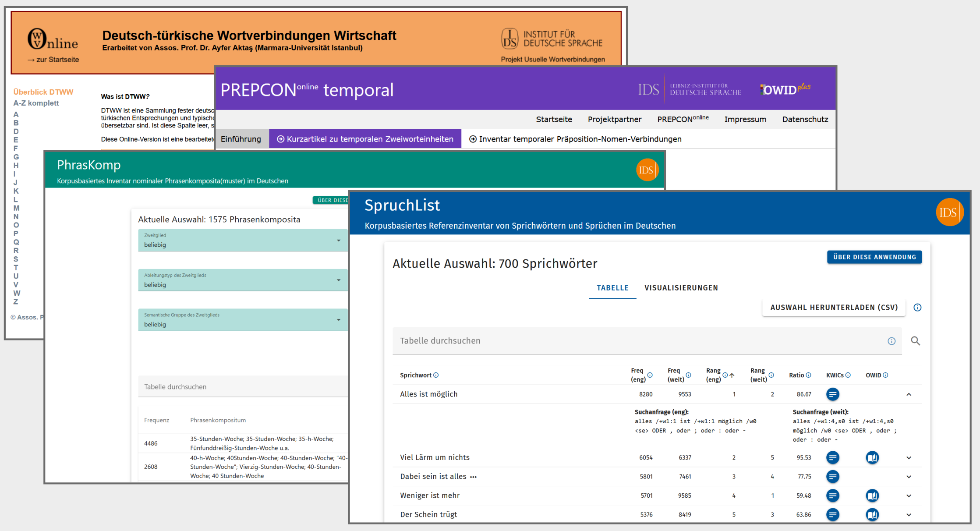The image size is (980, 531).
Task: Open OWID entry for Weniger ist mehr
Action: pos(872,496)
